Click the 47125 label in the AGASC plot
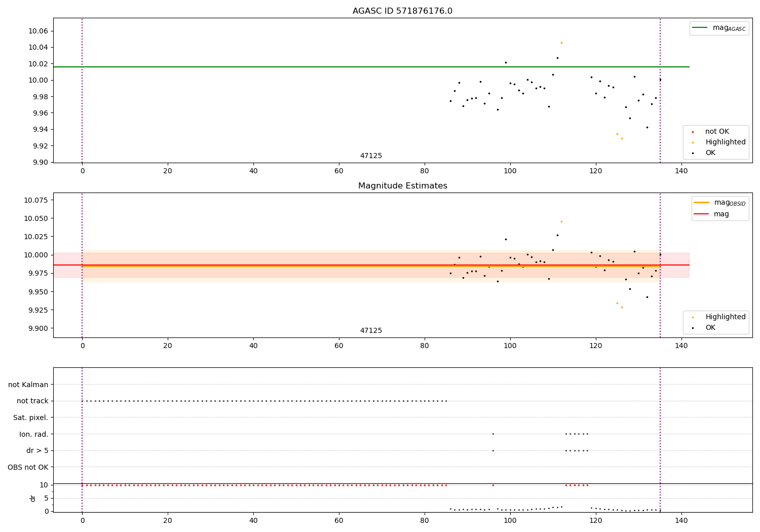 (x=371, y=156)
